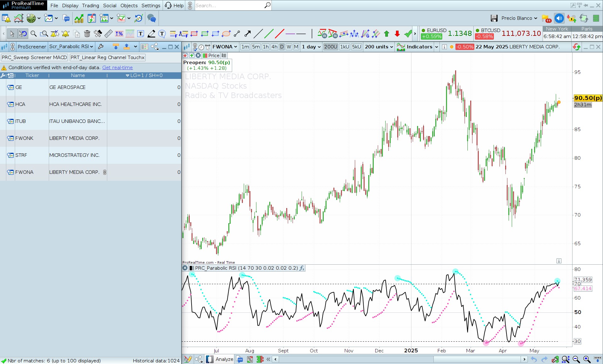Viewport: 603px width, 364px height.
Task: Select the pencil freehand drawing tool
Action: click(x=151, y=34)
